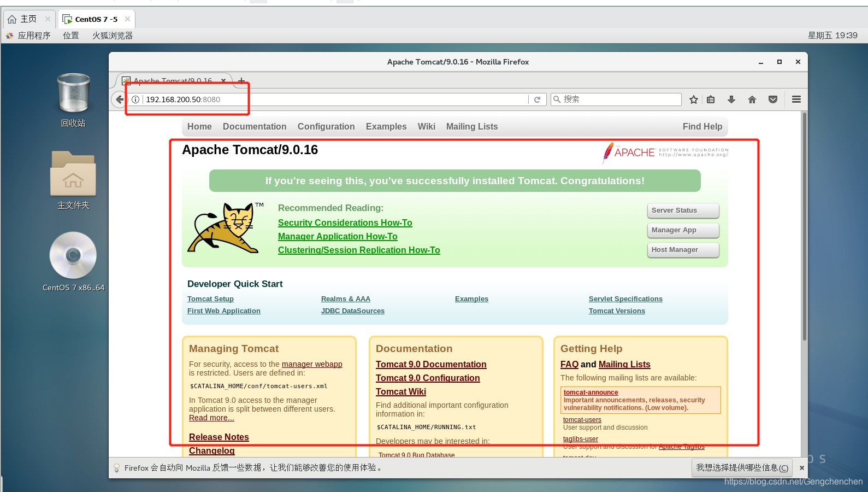This screenshot has height=492, width=868.
Task: Open the downloads arrow icon
Action: point(731,99)
